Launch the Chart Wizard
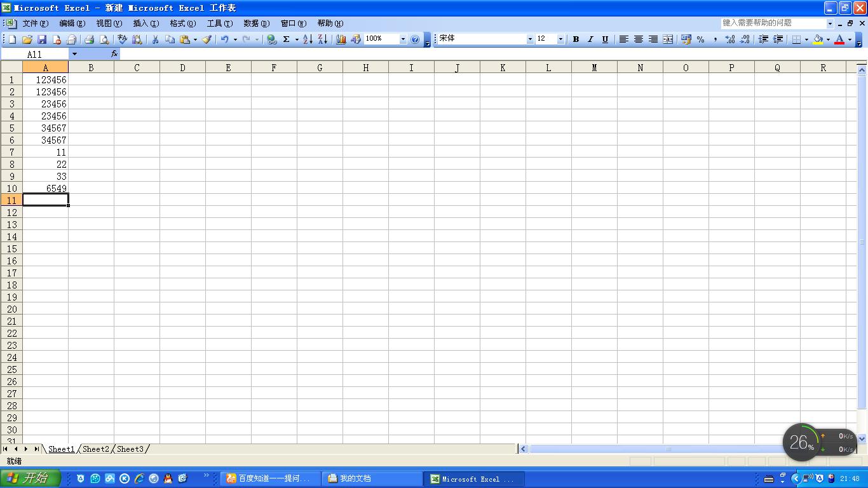 341,39
